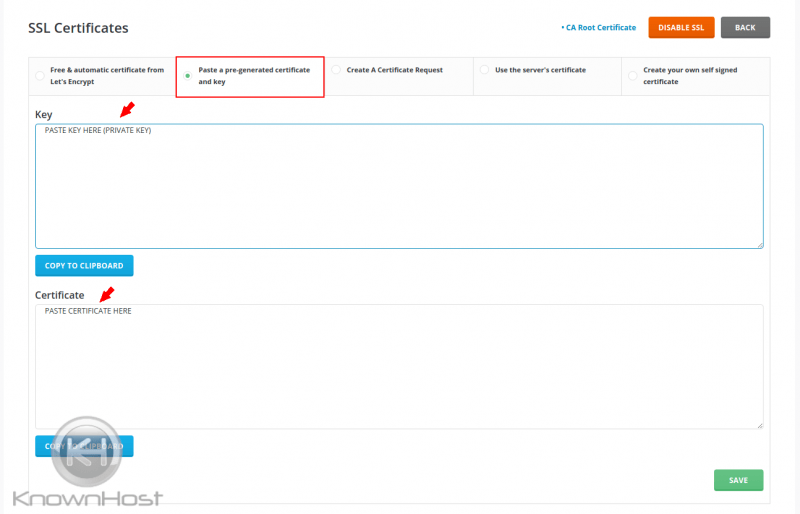Screen dimensions: 800x514
Task: Click the red arrow pointing at the Key label
Action: 125,108
